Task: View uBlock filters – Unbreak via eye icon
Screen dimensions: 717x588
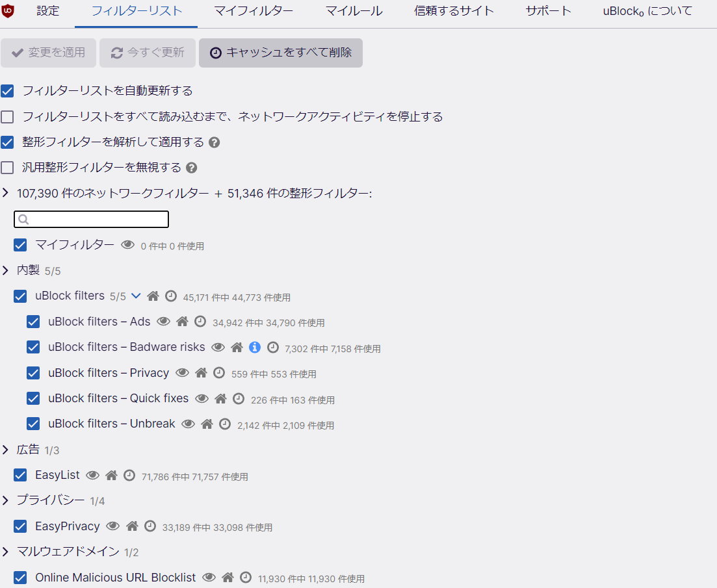Action: tap(188, 424)
